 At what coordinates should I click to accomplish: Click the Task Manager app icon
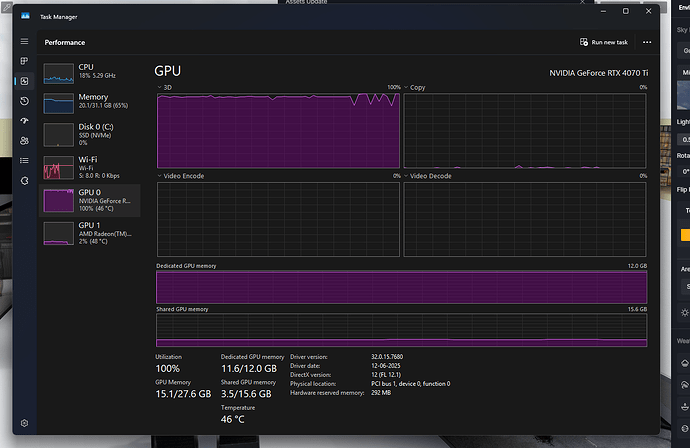point(25,16)
